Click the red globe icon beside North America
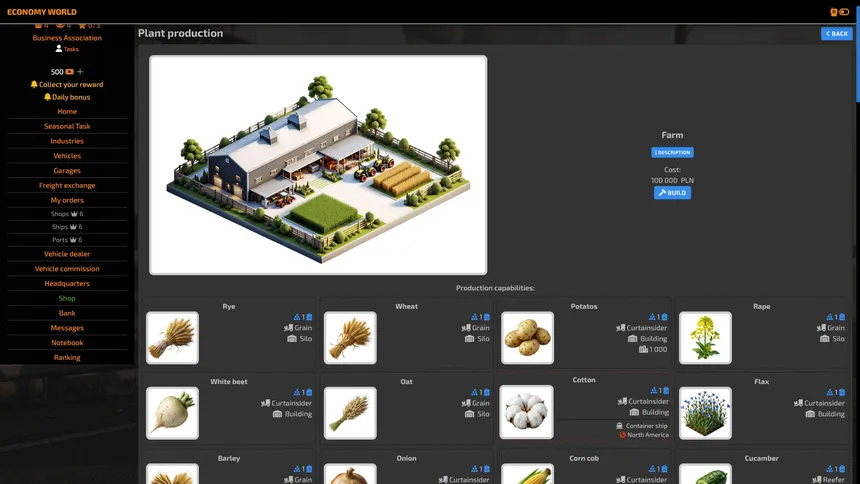 (623, 435)
